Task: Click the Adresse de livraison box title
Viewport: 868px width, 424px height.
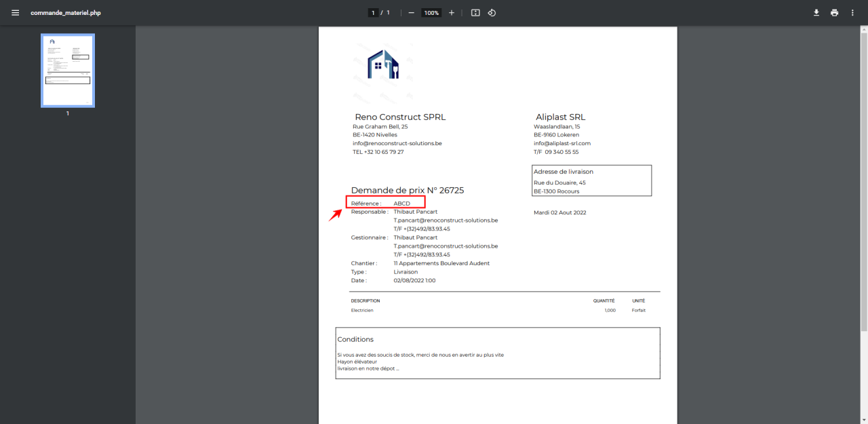Action: (x=563, y=172)
